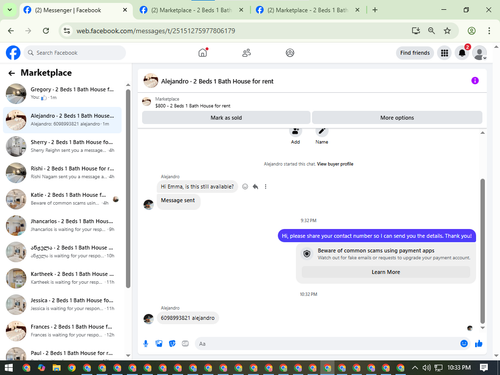Screen dimensions: 500x375
Task: Click the Add people icon
Action: pyautogui.click(x=295, y=131)
